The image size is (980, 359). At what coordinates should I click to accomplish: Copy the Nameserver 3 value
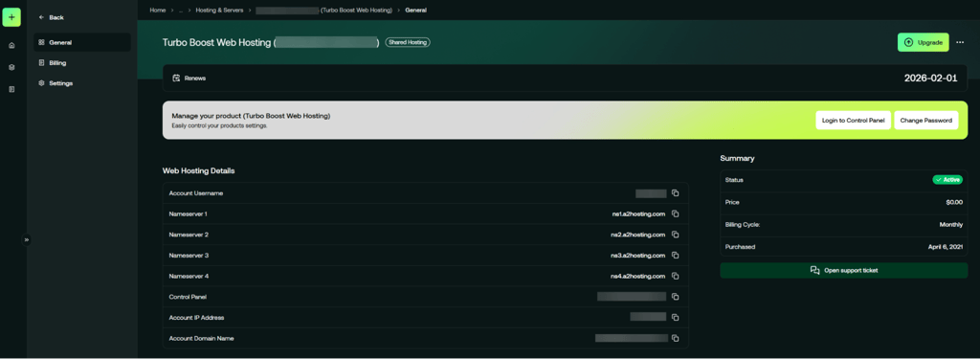675,256
